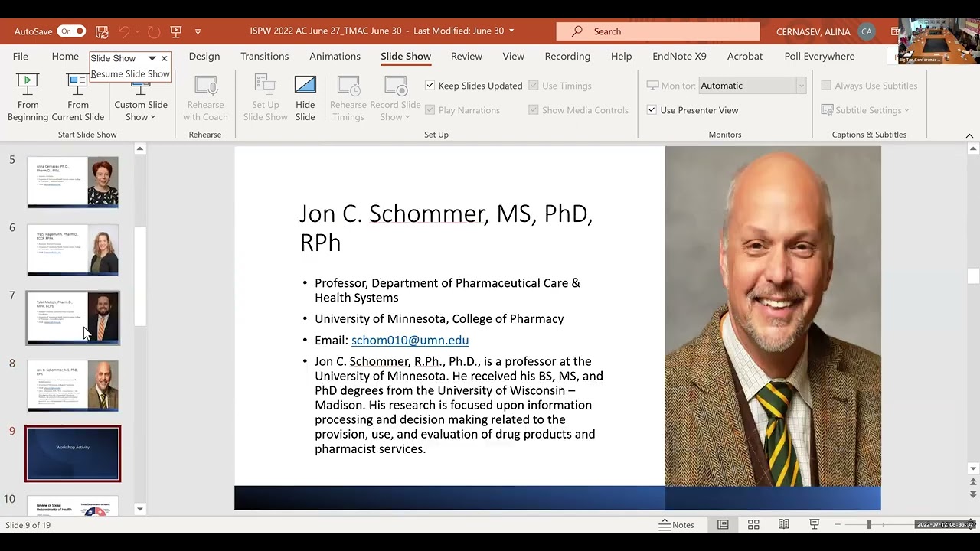Click the schom010@umn.edu email link

click(410, 341)
